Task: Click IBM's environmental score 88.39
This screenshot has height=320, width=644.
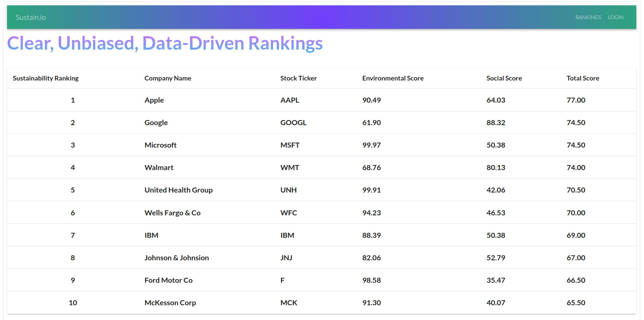Action: pos(371,235)
